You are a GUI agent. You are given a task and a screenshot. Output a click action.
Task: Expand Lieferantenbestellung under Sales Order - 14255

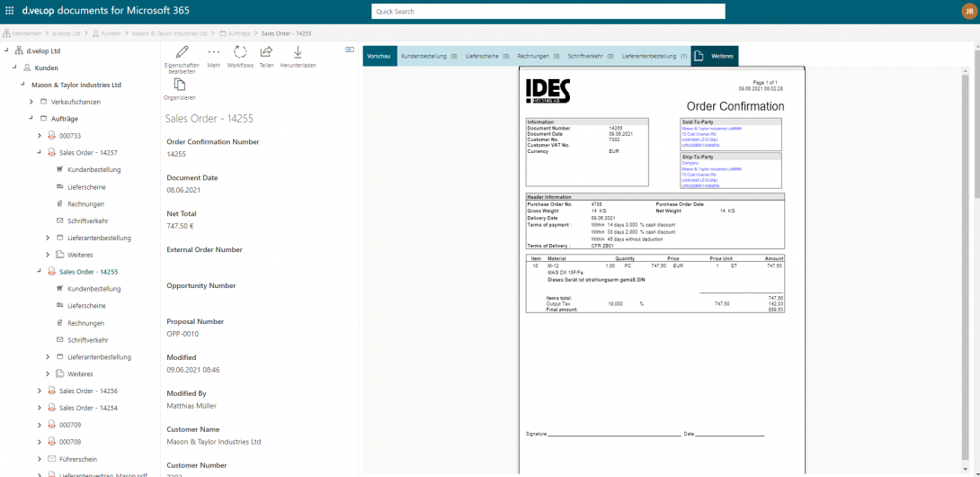tap(49, 356)
